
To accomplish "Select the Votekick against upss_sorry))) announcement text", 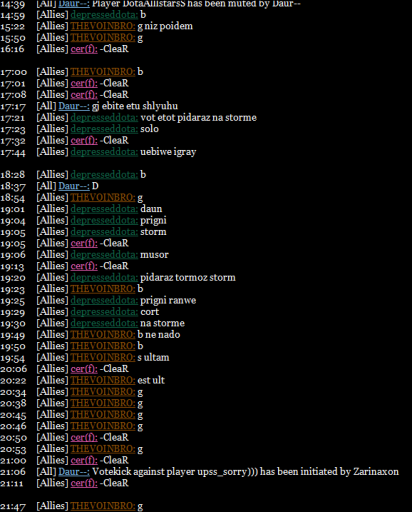I will [245, 472].
